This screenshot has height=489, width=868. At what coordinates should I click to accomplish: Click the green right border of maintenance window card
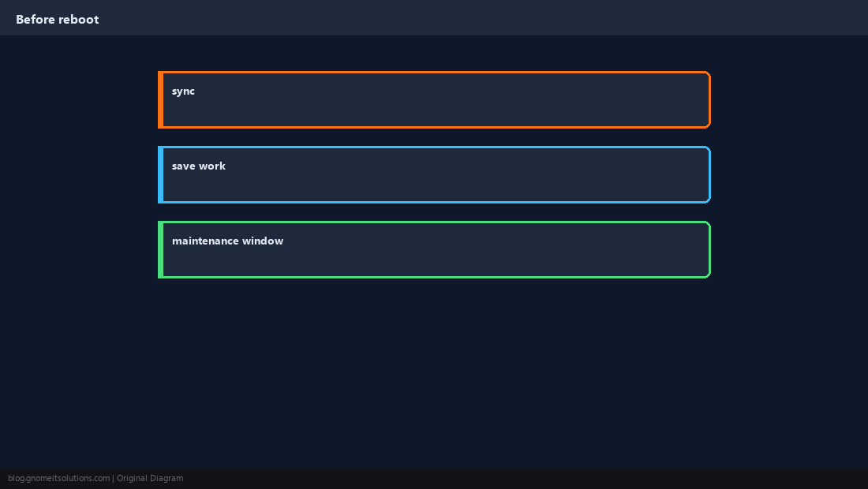click(x=709, y=249)
